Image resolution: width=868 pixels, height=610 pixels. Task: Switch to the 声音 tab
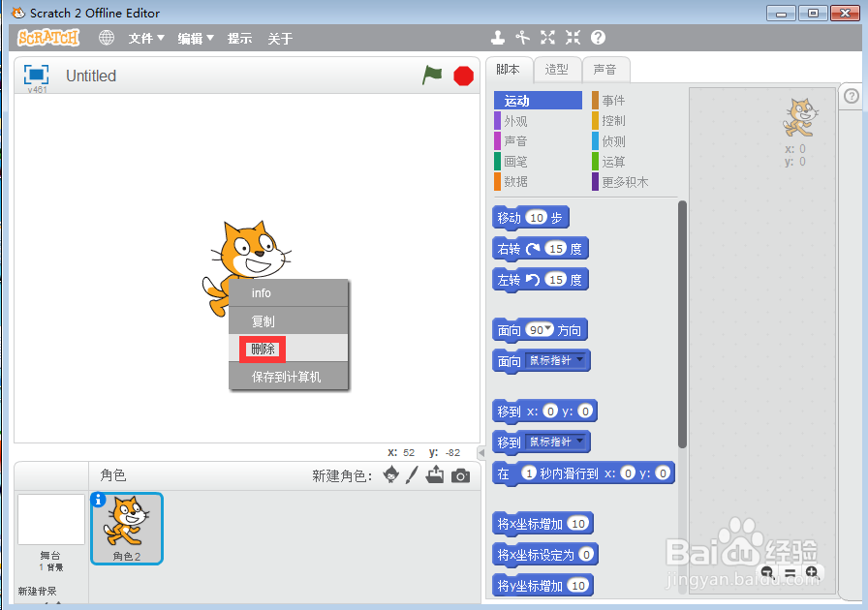(605, 70)
